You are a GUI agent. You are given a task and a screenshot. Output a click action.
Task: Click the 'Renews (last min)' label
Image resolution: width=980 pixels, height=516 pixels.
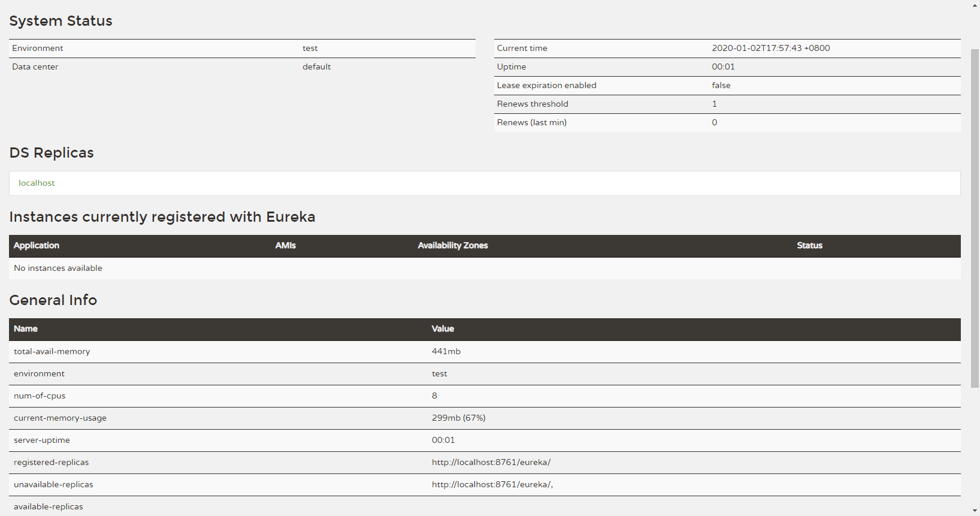pyautogui.click(x=532, y=122)
